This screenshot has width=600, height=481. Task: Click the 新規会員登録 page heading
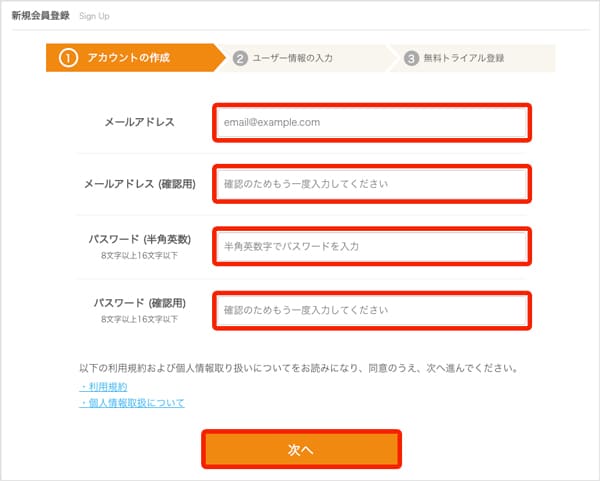point(40,17)
